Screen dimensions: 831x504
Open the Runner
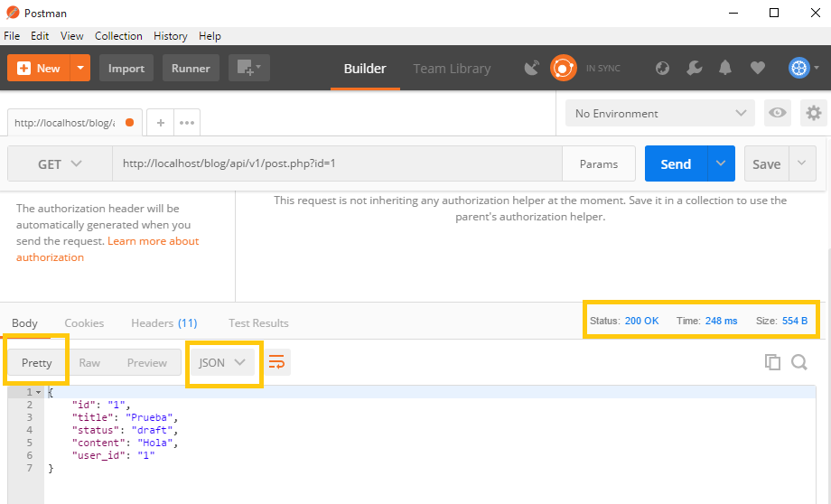click(x=191, y=68)
